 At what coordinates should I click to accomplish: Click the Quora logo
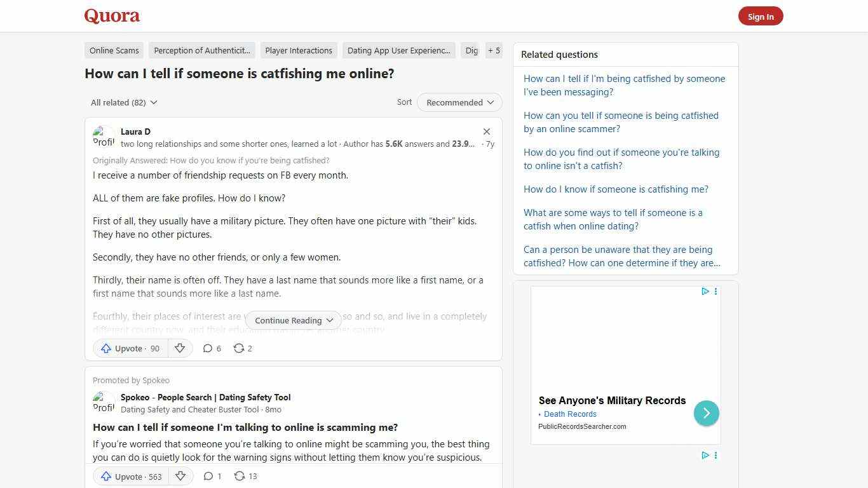coord(112,16)
